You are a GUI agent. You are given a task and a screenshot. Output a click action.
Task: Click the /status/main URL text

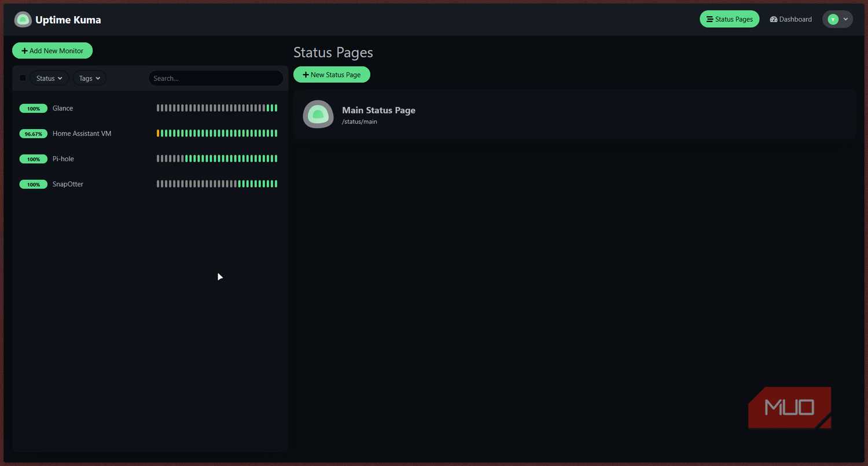click(359, 122)
